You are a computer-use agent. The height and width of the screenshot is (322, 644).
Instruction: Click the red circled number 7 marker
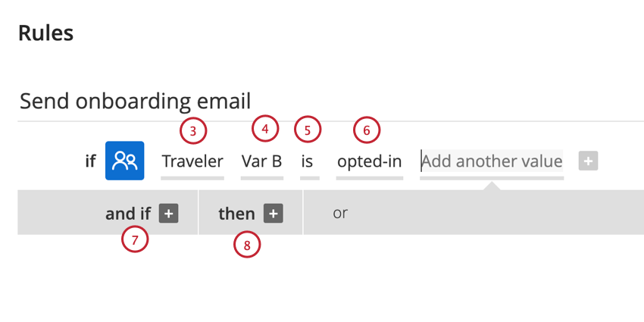click(x=135, y=239)
